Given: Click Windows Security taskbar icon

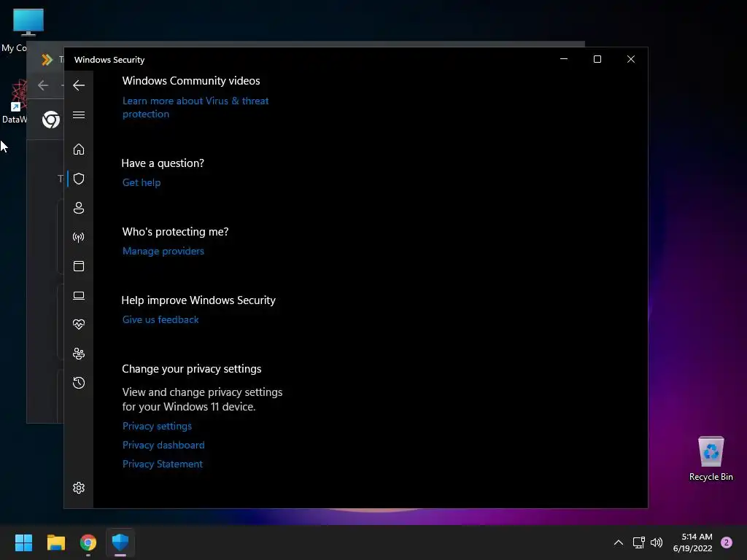Looking at the screenshot, I should pos(120,542).
